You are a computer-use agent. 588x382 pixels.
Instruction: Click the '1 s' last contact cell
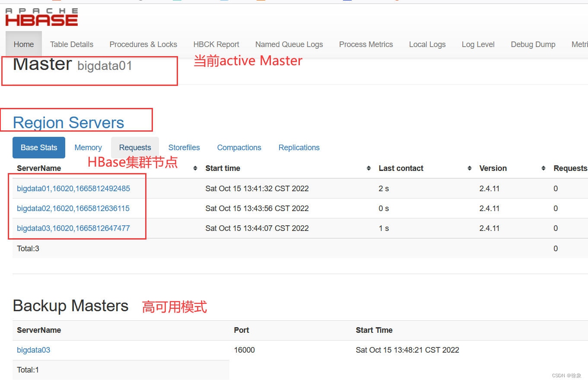coord(384,228)
